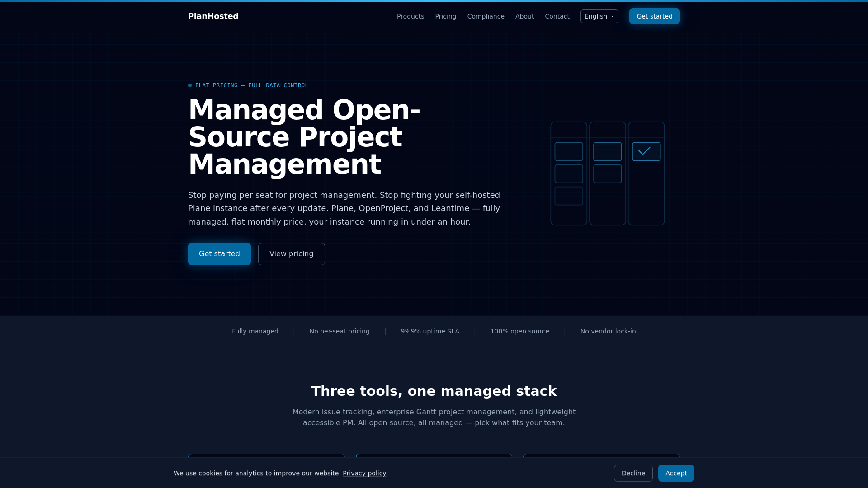The height and width of the screenshot is (488, 868).
Task: Accept analytics cookies
Action: point(676,473)
